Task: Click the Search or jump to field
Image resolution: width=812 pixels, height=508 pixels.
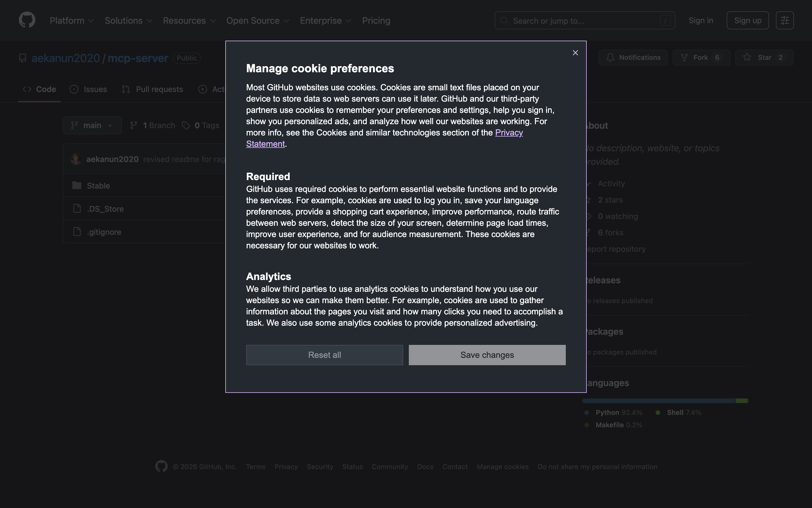Action: (584, 21)
